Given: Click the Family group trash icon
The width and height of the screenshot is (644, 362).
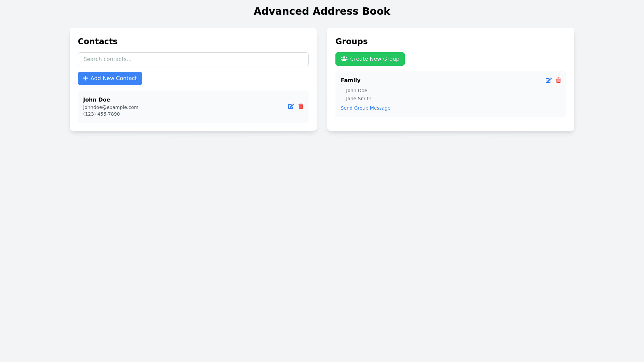Looking at the screenshot, I should [558, 80].
